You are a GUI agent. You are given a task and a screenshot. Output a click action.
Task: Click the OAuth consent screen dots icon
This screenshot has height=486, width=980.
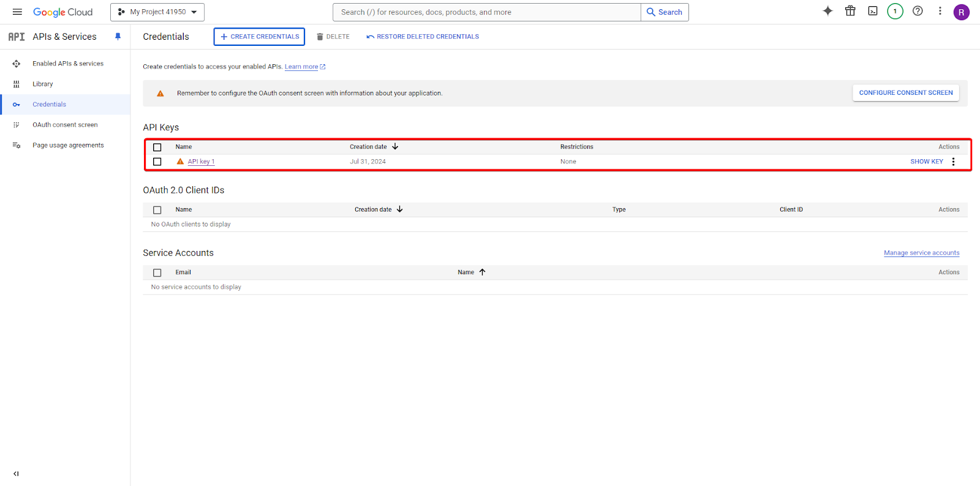17,125
